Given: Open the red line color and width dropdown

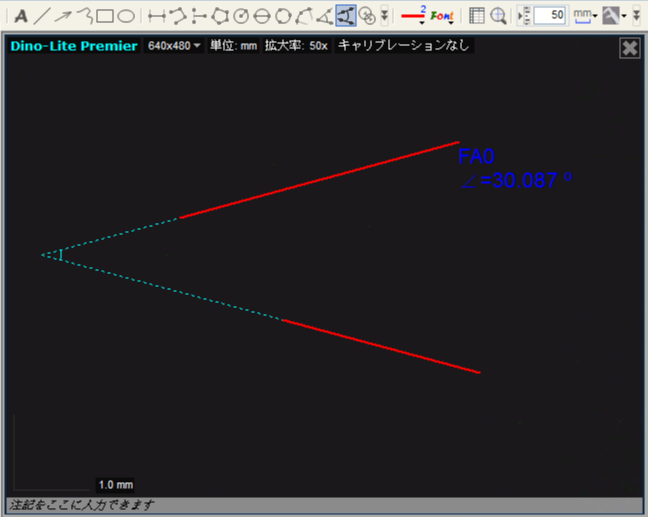Looking at the screenshot, I should pos(413,16).
